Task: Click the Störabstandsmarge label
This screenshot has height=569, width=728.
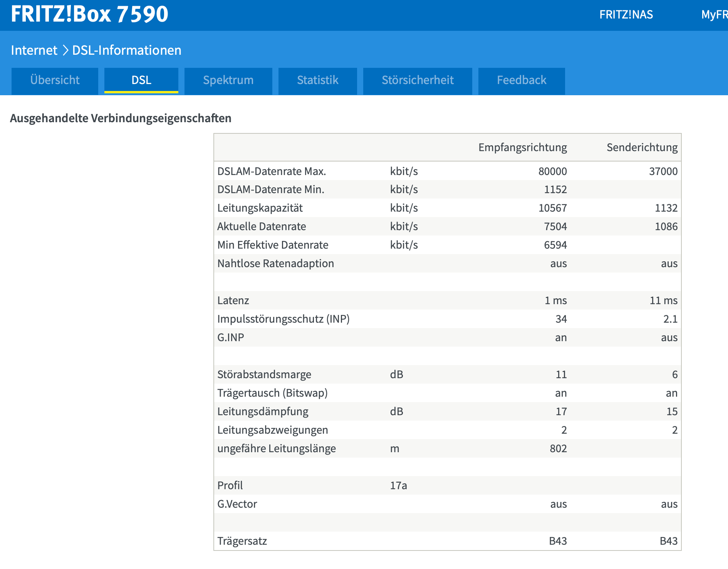Action: (264, 375)
